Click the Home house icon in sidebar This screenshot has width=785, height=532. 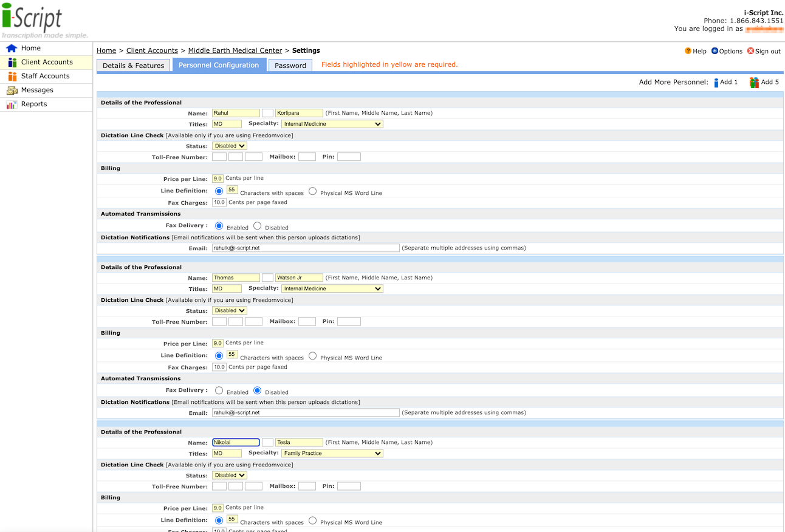click(x=12, y=49)
